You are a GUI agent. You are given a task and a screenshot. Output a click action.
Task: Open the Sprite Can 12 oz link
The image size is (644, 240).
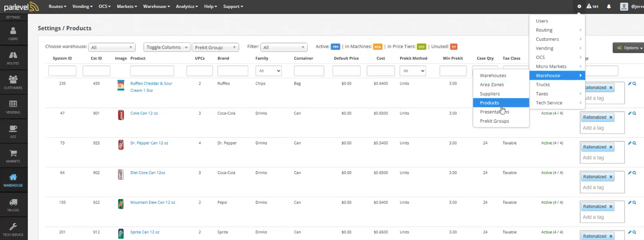(145, 232)
